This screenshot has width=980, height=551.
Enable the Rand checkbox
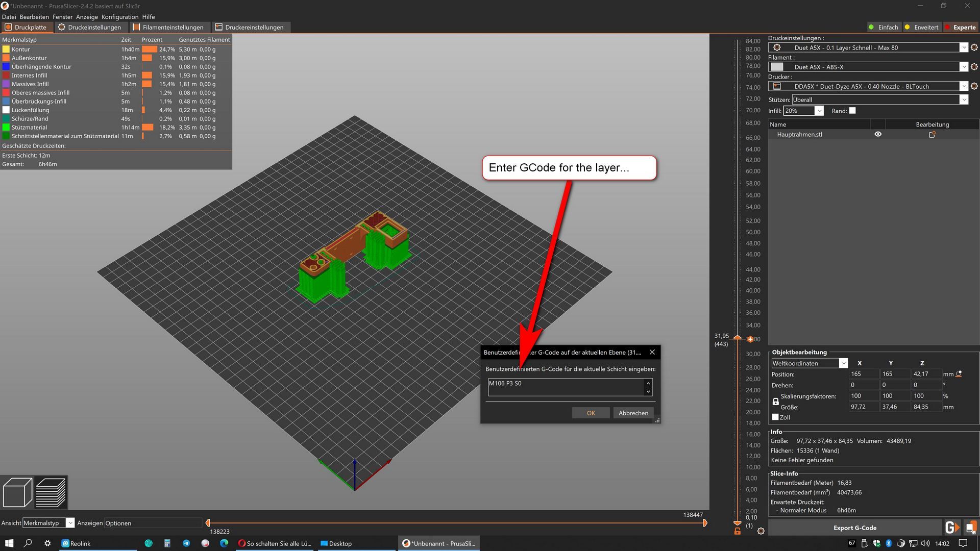[852, 111]
